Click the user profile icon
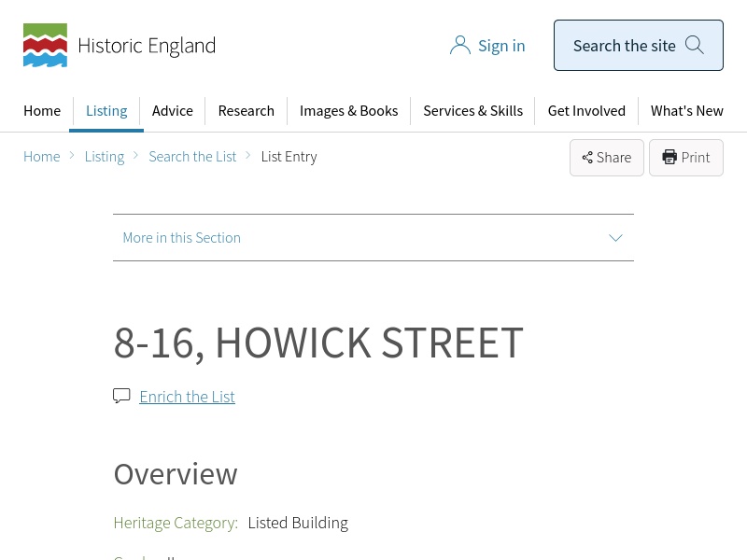 coord(459,46)
